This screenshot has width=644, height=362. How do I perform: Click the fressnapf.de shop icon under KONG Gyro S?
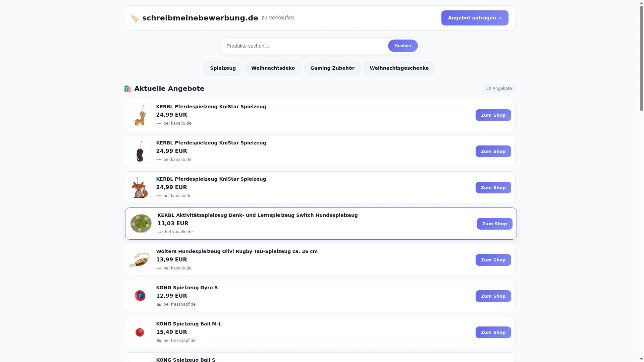tap(159, 304)
